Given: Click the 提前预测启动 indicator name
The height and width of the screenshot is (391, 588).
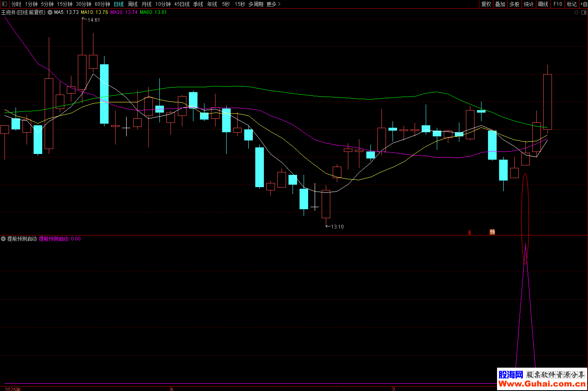Looking at the screenshot, I should coord(22,239).
